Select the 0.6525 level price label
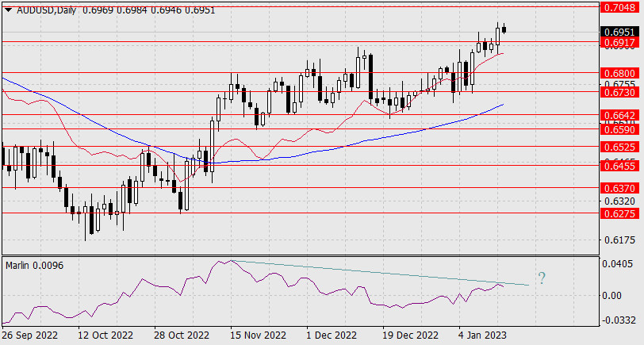The image size is (644, 345). (618, 148)
